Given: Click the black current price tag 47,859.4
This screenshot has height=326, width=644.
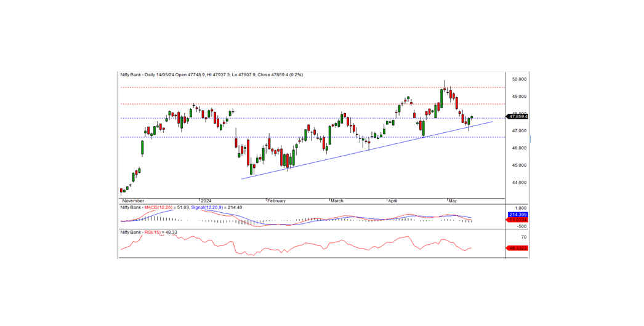Looking at the screenshot, I should [x=518, y=116].
